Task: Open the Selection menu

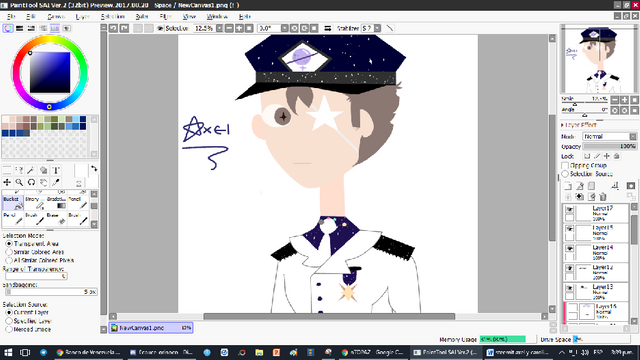Action: pos(113,16)
